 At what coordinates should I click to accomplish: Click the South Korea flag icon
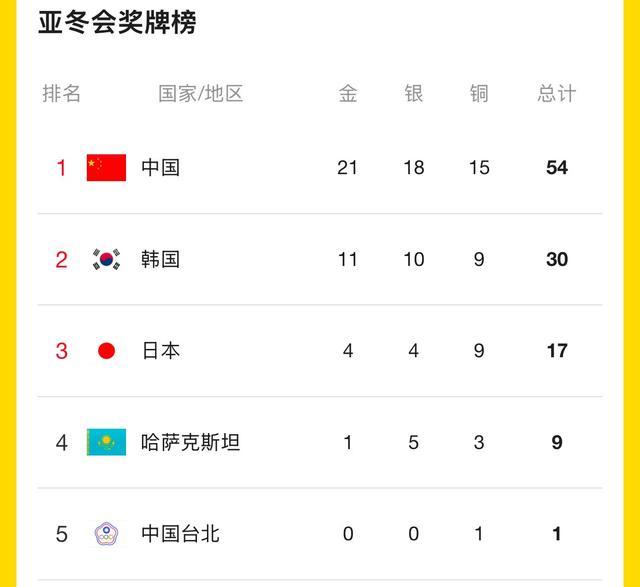106,259
